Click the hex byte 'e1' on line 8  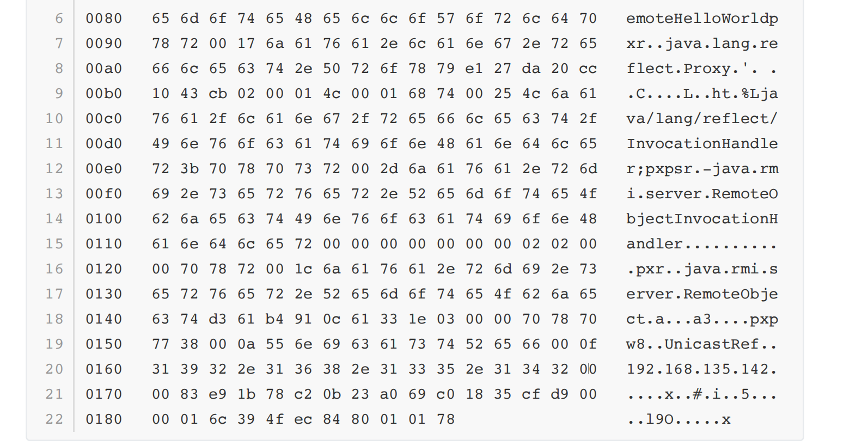(474, 69)
